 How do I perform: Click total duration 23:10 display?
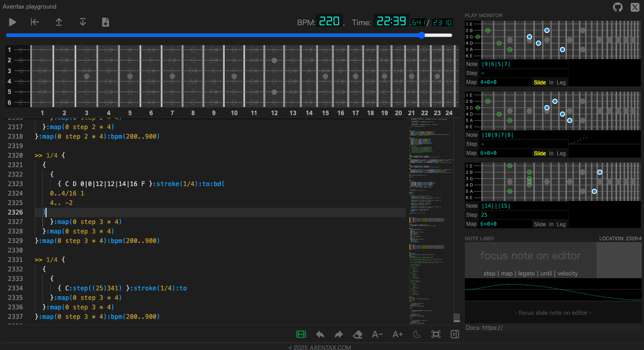pyautogui.click(x=442, y=22)
